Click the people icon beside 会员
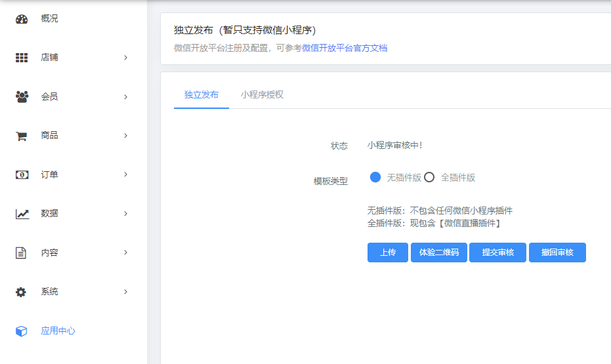Screen dimensions: 611x364 [22, 97]
